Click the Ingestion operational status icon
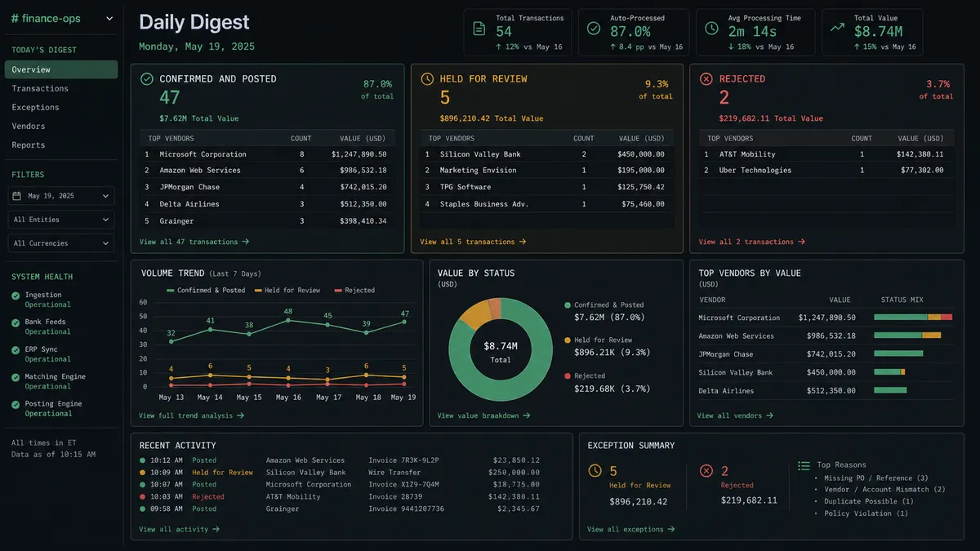The image size is (980, 551). tap(16, 295)
